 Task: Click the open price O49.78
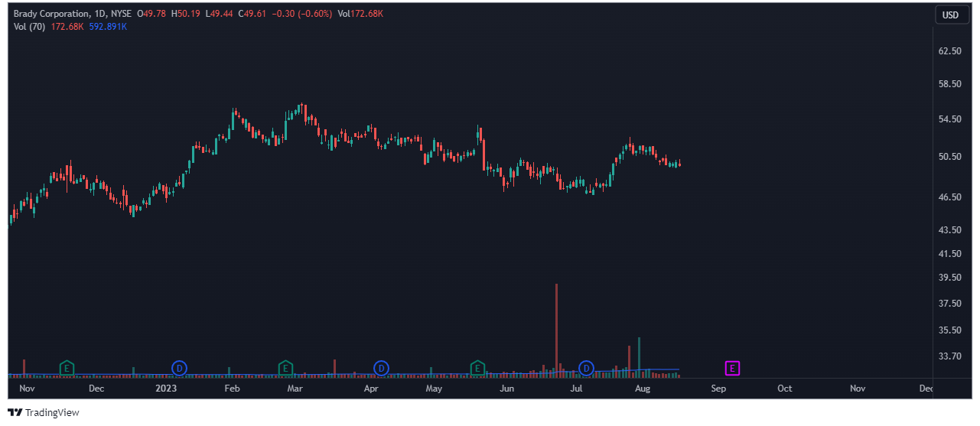151,15
